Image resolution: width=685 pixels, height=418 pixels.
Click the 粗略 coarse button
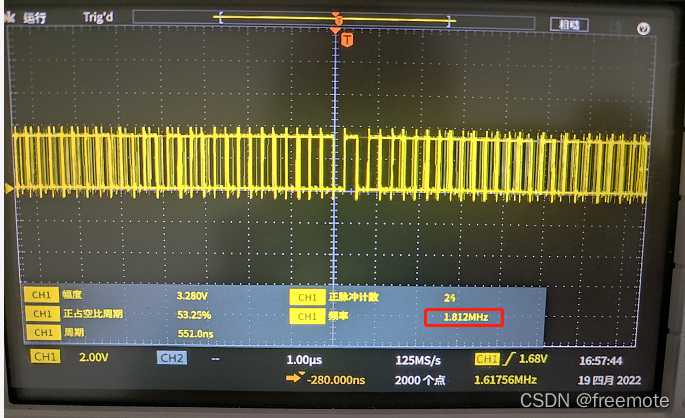(x=569, y=24)
